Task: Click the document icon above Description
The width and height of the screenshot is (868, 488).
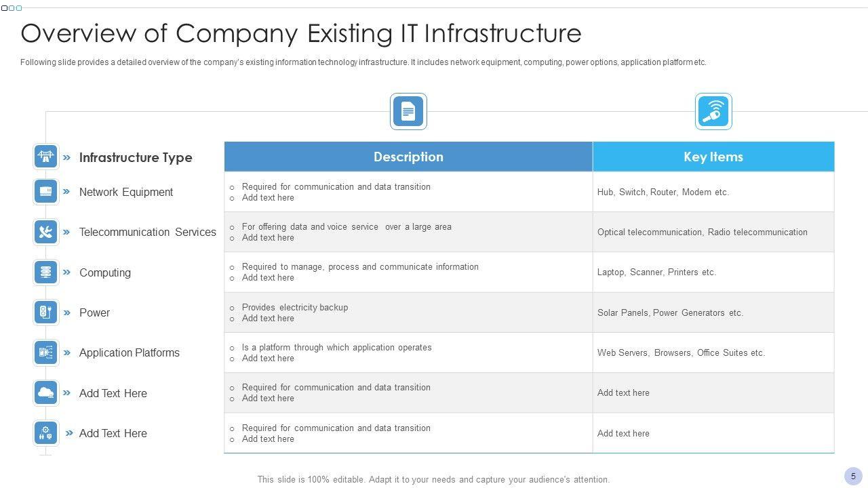Action: click(408, 111)
